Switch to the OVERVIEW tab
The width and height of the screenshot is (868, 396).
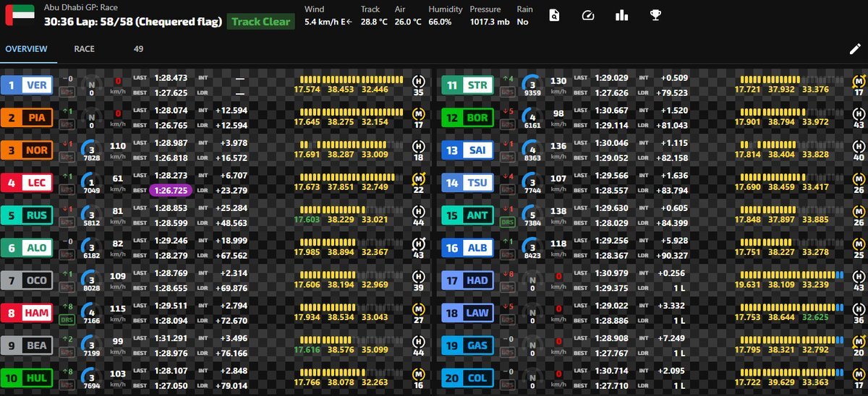click(27, 49)
